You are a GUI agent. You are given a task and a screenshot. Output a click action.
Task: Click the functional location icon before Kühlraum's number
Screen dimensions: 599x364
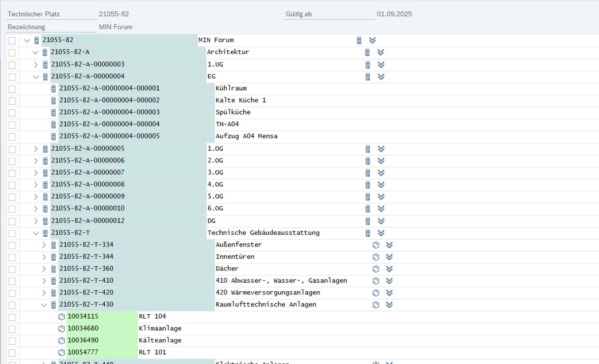[53, 88]
